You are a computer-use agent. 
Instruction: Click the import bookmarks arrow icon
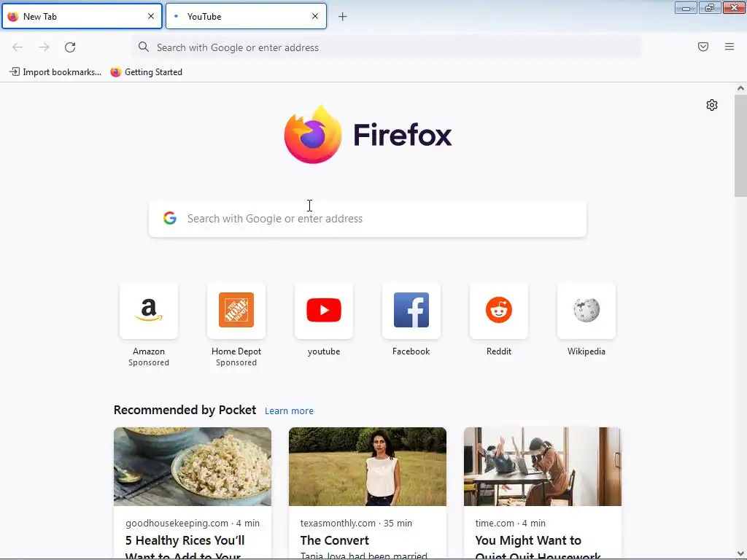[15, 72]
